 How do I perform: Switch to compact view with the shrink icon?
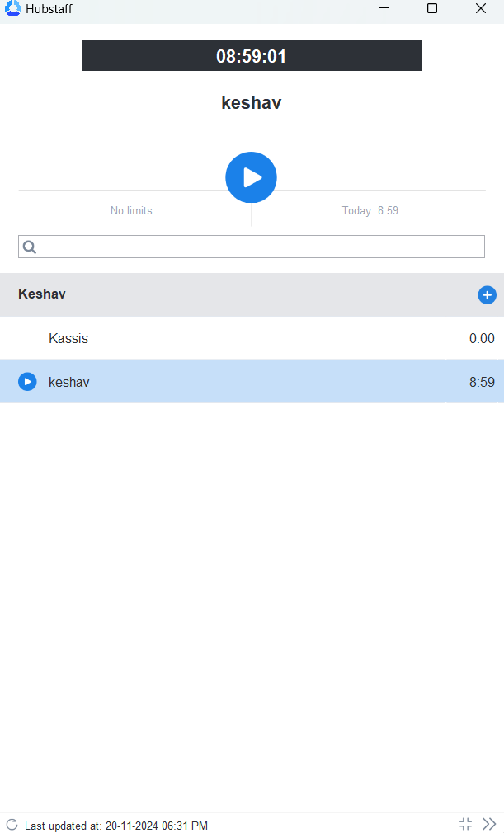[465, 824]
